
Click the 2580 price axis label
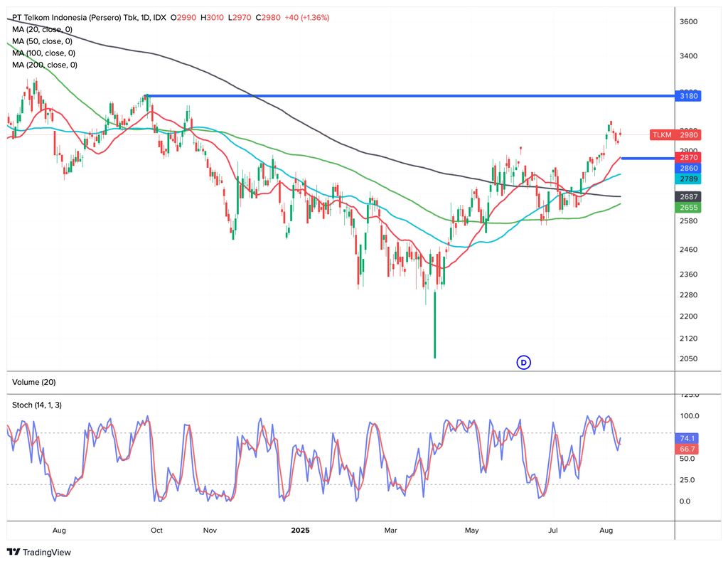click(x=688, y=220)
